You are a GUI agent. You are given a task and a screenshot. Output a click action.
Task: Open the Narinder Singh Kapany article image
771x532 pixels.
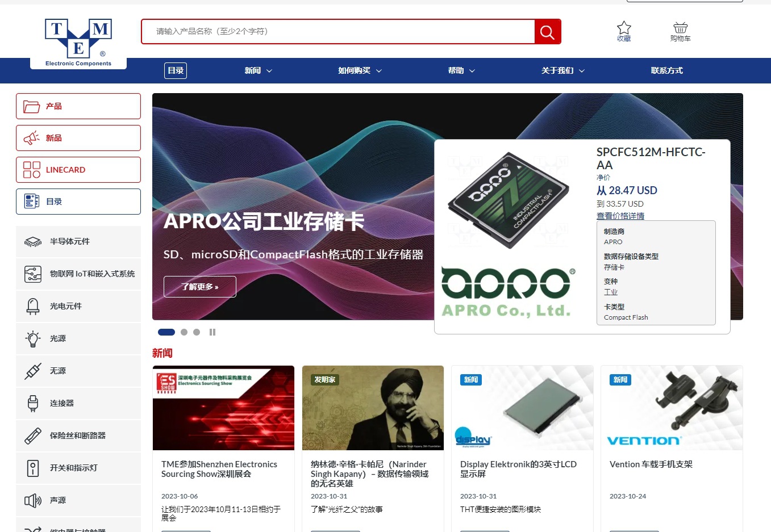coord(373,408)
